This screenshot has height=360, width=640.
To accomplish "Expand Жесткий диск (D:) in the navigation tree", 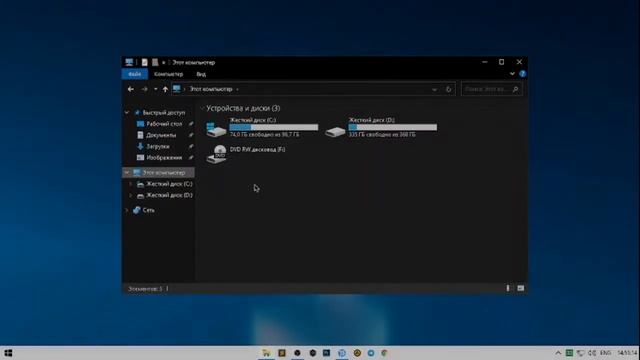I will 131,196.
